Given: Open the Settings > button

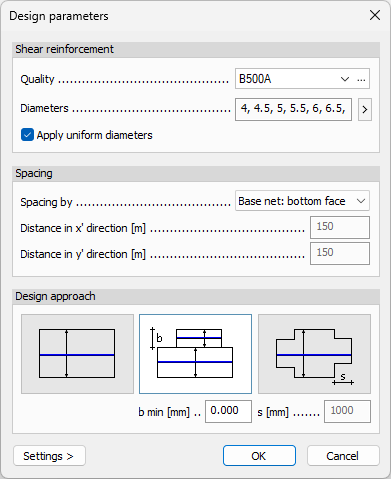Looking at the screenshot, I should pos(49,456).
